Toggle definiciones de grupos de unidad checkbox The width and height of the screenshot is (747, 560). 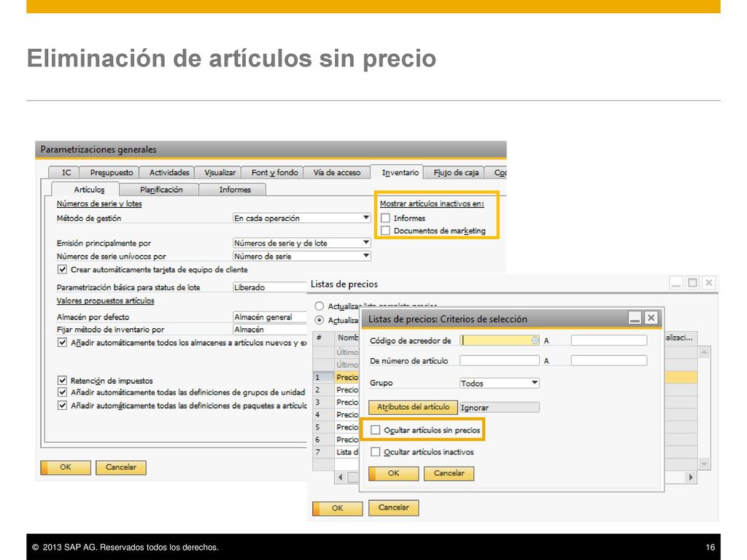tap(62, 392)
